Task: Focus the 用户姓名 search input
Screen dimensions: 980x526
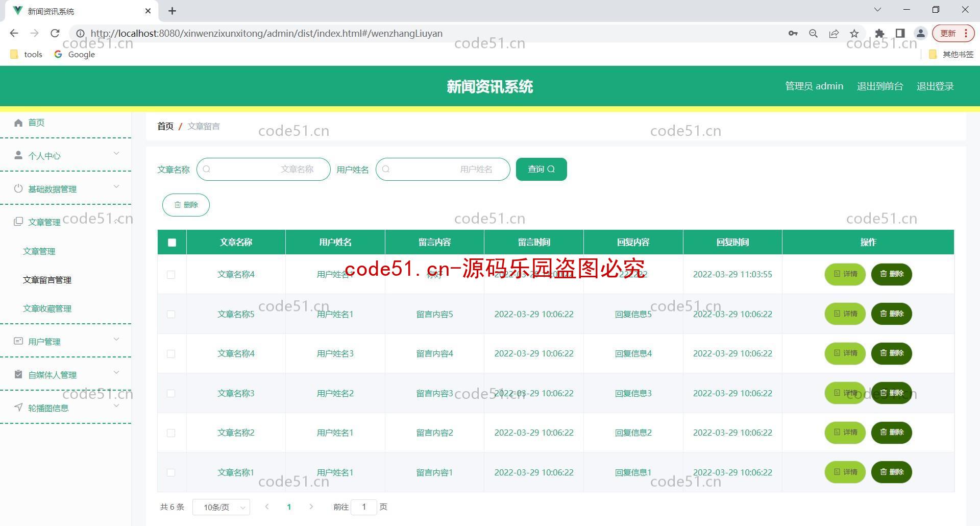Action: 443,169
